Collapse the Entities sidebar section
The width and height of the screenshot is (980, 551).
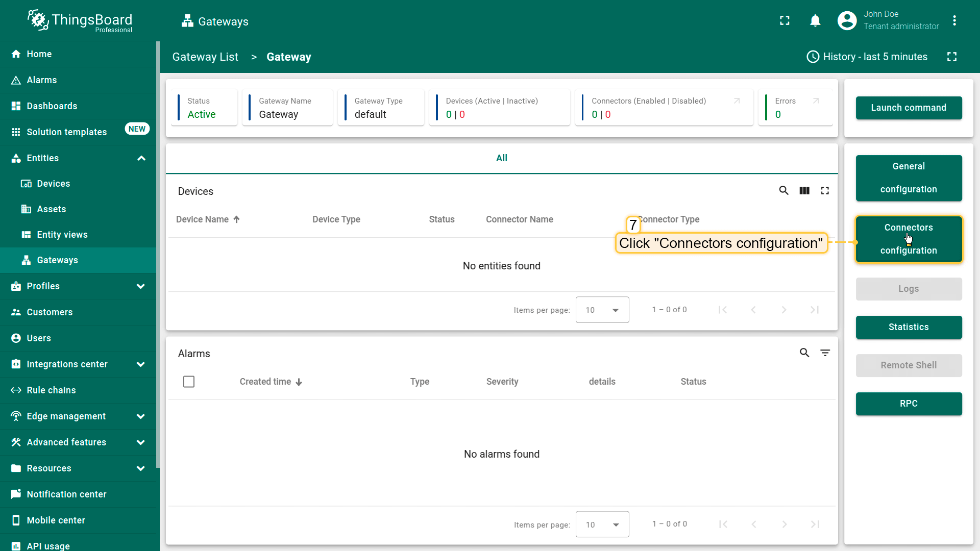point(141,158)
